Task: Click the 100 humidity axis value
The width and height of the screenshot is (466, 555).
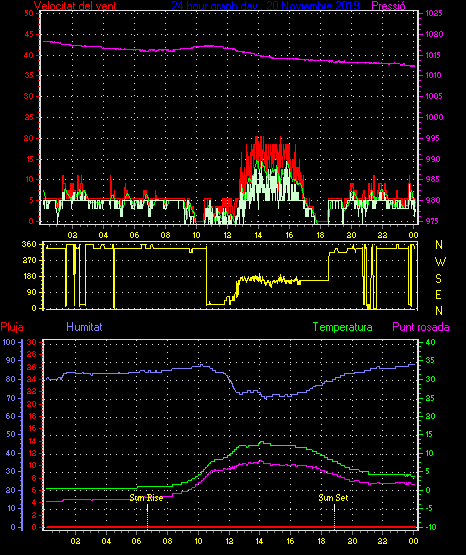Action: 9,342
